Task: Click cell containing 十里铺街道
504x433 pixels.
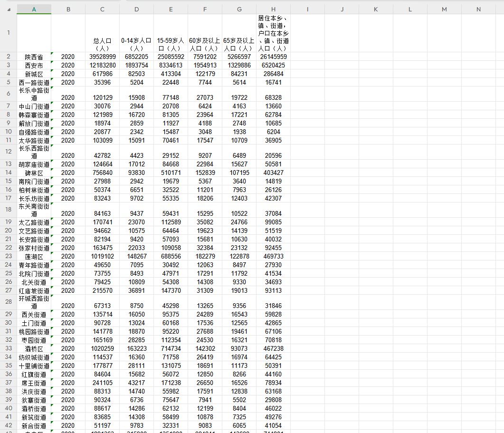Action: tap(34, 366)
